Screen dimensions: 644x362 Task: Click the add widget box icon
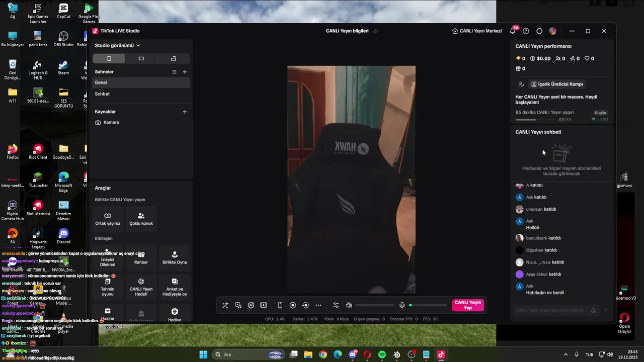pos(263,305)
